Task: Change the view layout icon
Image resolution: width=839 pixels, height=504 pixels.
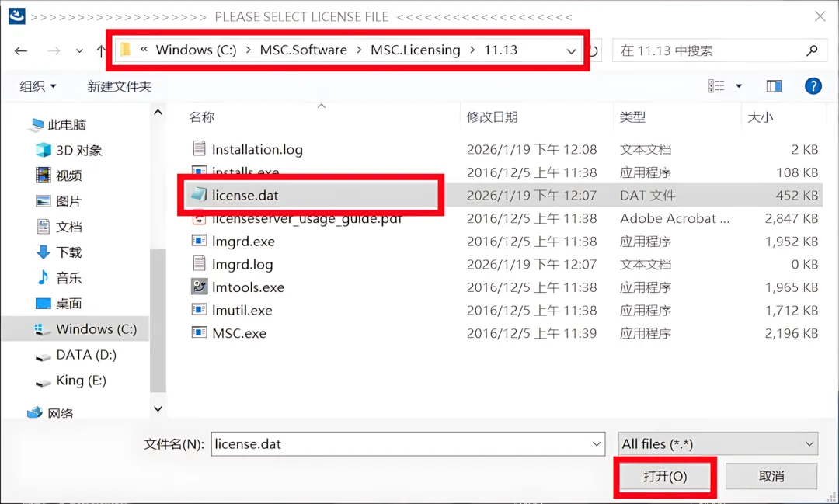Action: [x=716, y=85]
